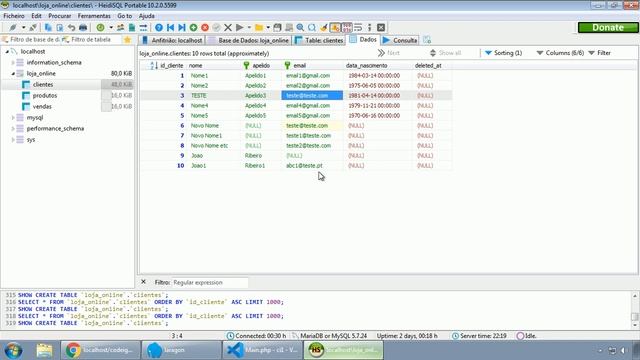Go to last row icon

click(x=182, y=27)
